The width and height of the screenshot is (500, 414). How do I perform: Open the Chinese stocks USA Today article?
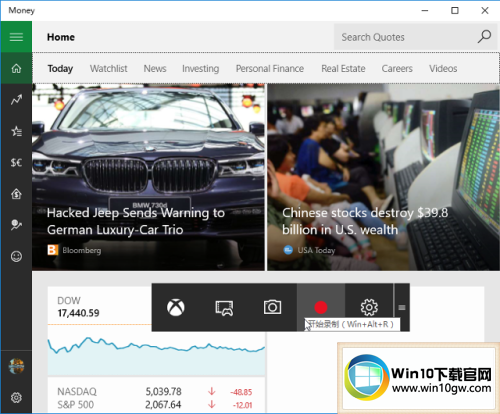pyautogui.click(x=383, y=177)
